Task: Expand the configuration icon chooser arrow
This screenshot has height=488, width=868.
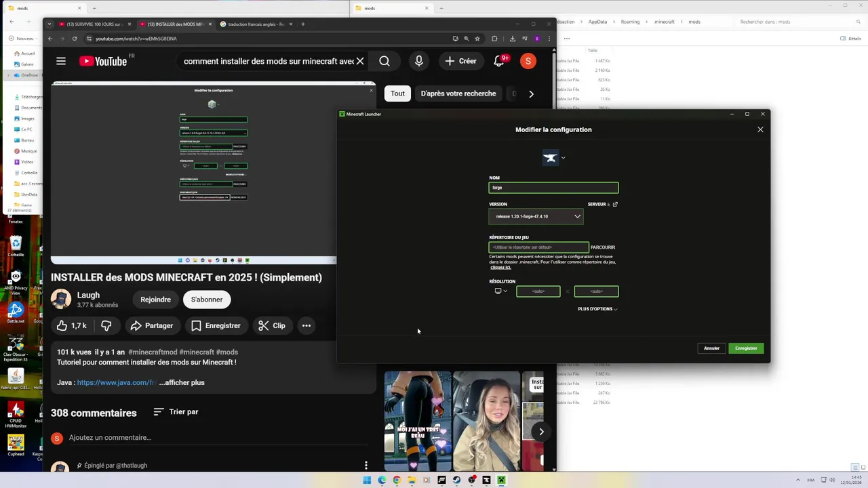Action: click(x=563, y=158)
